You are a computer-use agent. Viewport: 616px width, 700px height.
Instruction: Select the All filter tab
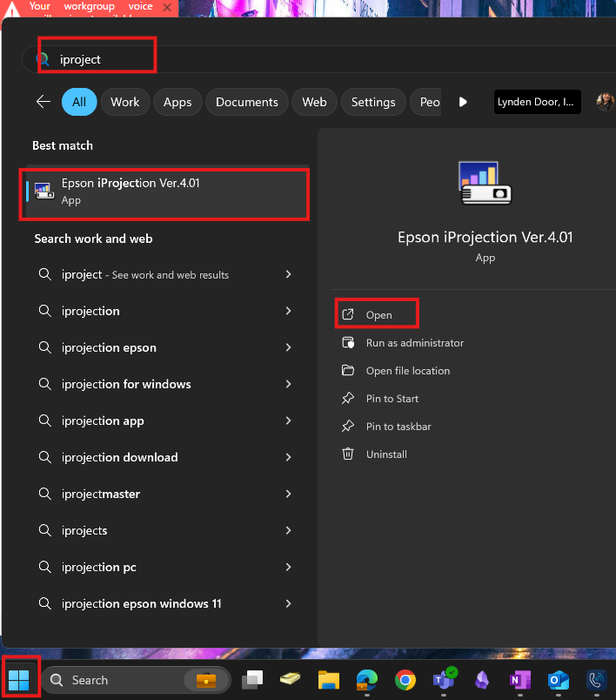pyautogui.click(x=79, y=102)
